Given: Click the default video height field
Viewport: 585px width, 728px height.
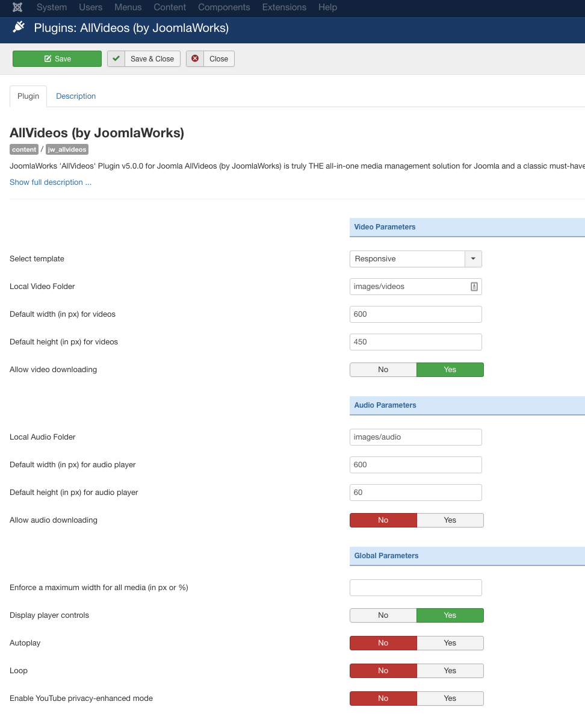Looking at the screenshot, I should [x=416, y=342].
